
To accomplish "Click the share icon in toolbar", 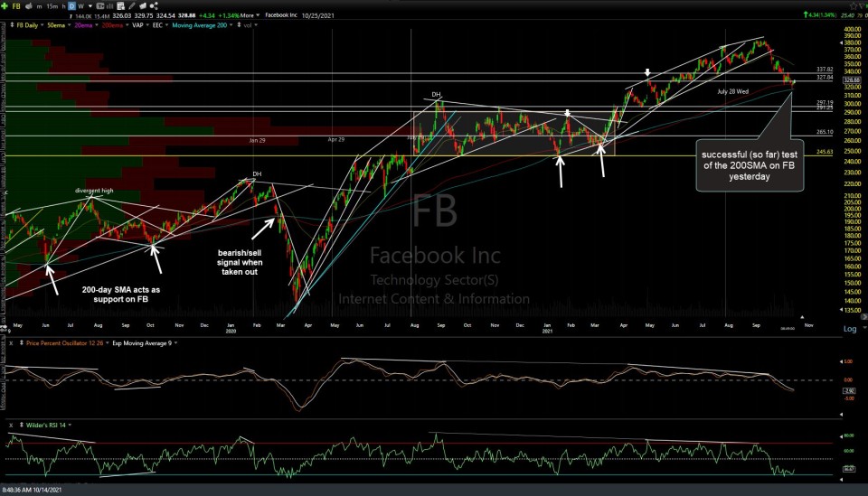I will (x=154, y=6).
